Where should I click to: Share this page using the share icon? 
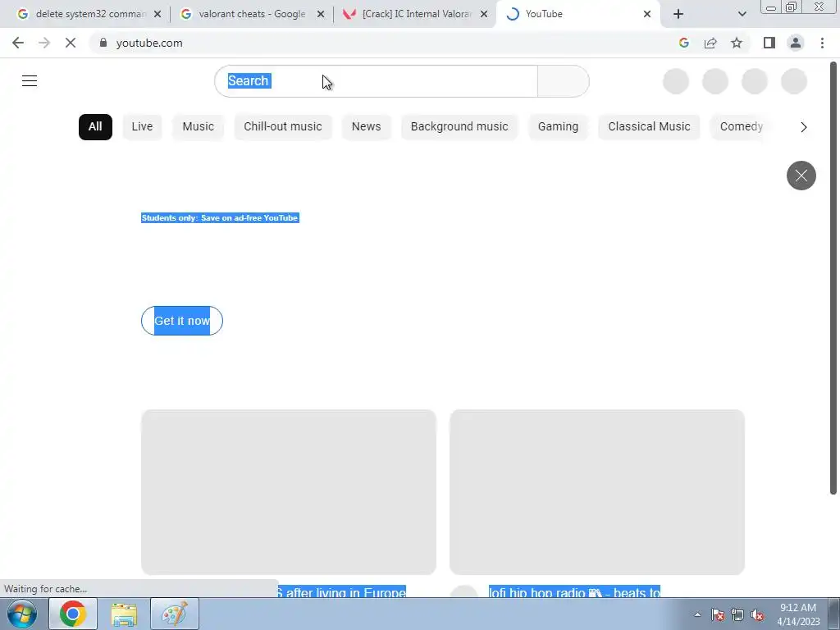tap(710, 43)
